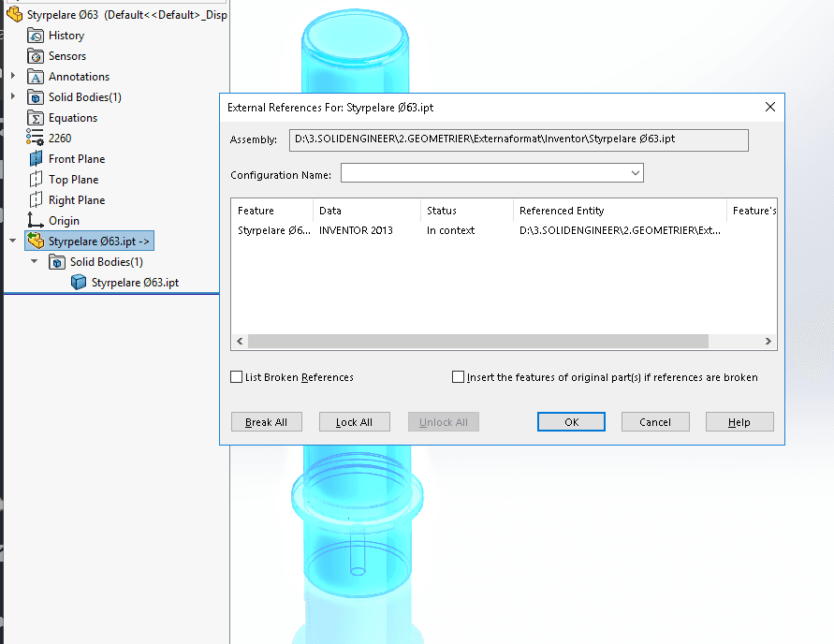The height and width of the screenshot is (644, 834).
Task: Click the Origin icon in tree
Action: 36,221
